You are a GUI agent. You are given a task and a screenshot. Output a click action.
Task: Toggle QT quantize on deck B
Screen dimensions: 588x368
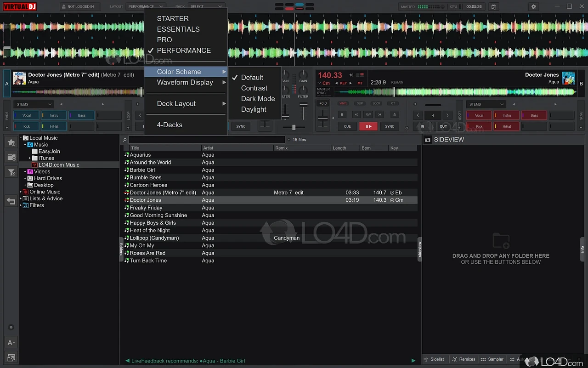tap(393, 103)
